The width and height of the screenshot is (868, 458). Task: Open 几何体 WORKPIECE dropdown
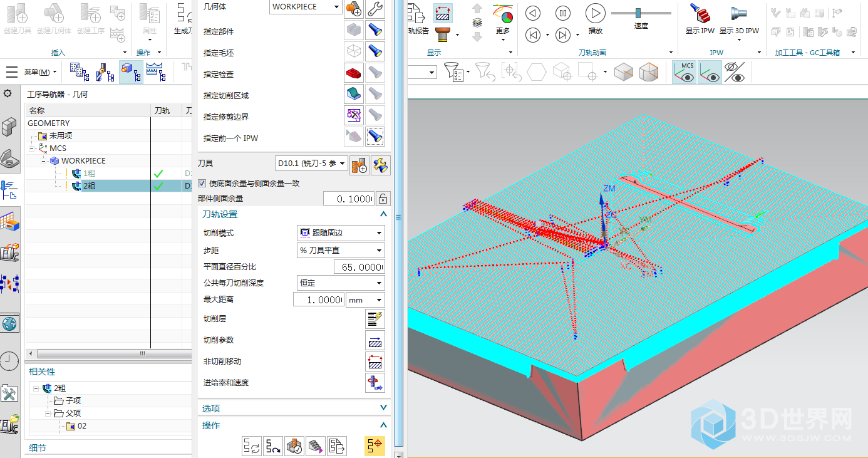[x=306, y=7]
